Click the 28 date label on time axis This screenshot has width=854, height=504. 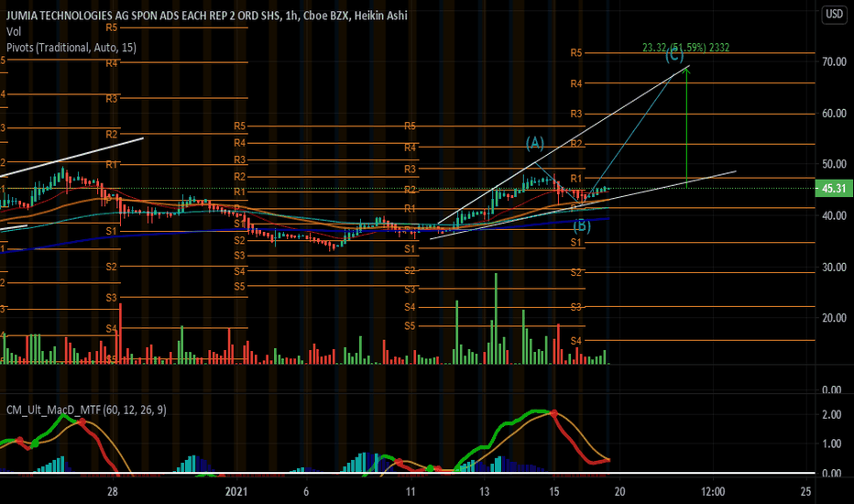click(x=112, y=491)
